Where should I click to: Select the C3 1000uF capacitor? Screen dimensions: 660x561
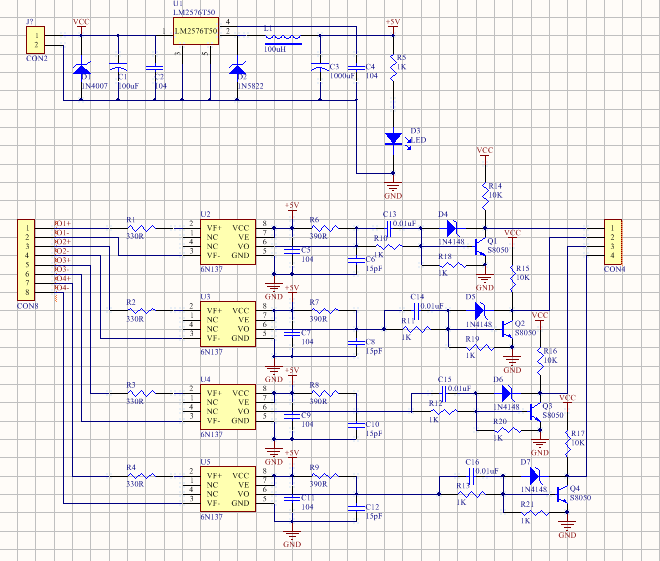pos(320,67)
